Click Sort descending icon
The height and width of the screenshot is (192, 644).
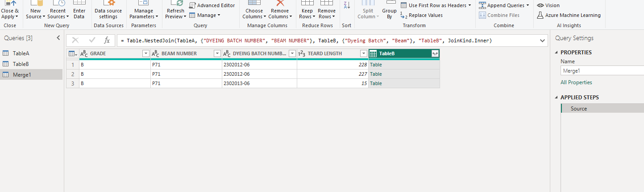pos(347,5)
